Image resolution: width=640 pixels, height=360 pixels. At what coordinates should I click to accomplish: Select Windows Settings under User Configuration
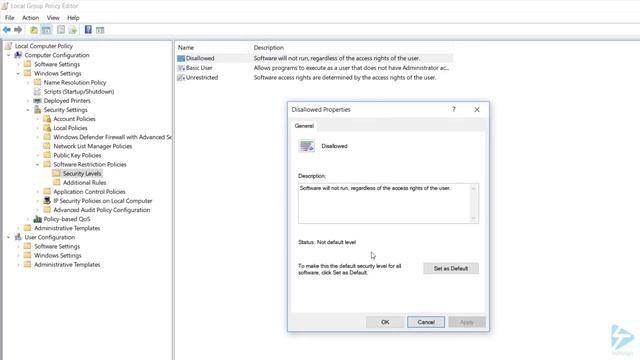click(58, 256)
